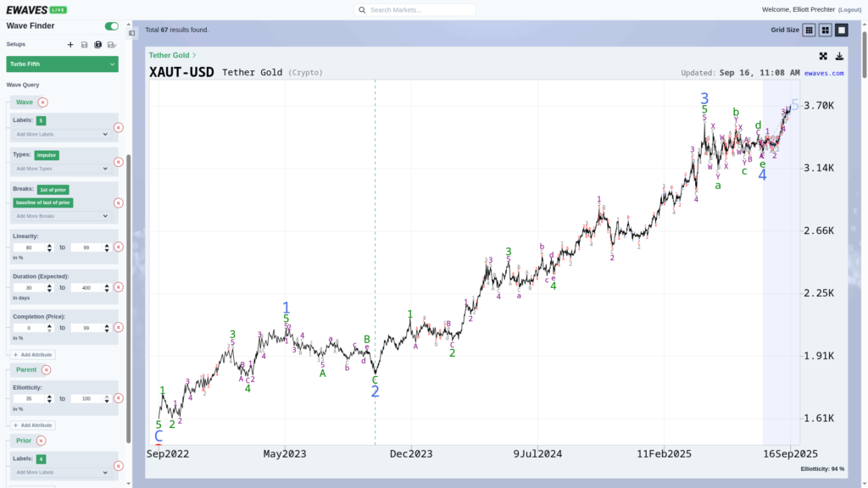Open the Add More Breaks dropdown
This screenshot has width=868, height=488.
click(61, 216)
